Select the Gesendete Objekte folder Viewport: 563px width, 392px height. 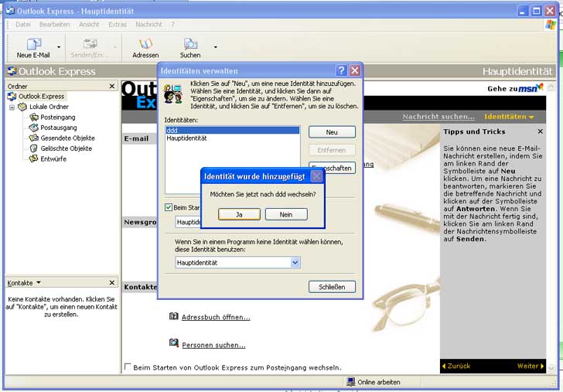tap(66, 138)
